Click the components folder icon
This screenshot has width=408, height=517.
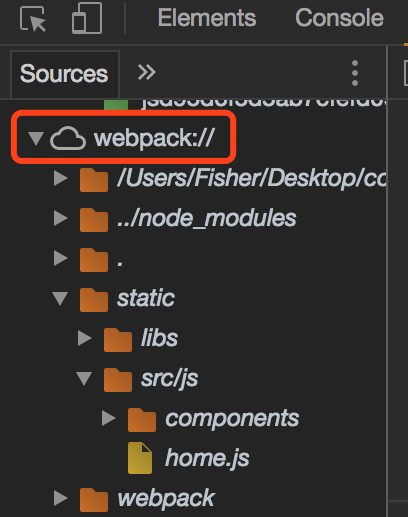[x=142, y=419]
